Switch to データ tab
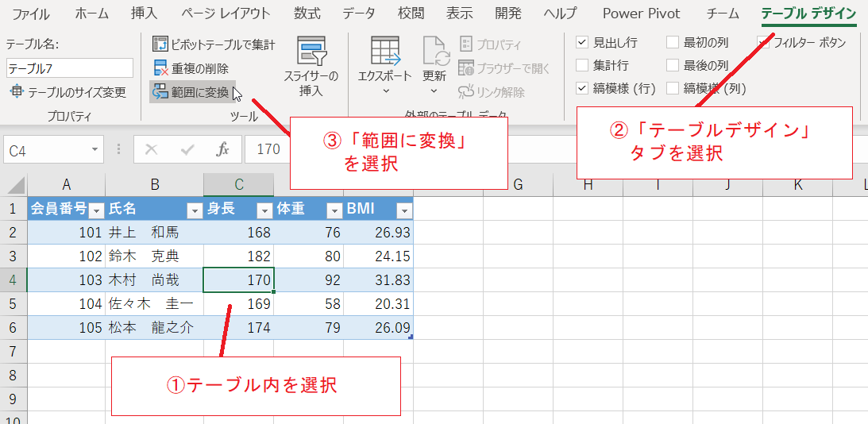The width and height of the screenshot is (868, 424). coord(359,13)
